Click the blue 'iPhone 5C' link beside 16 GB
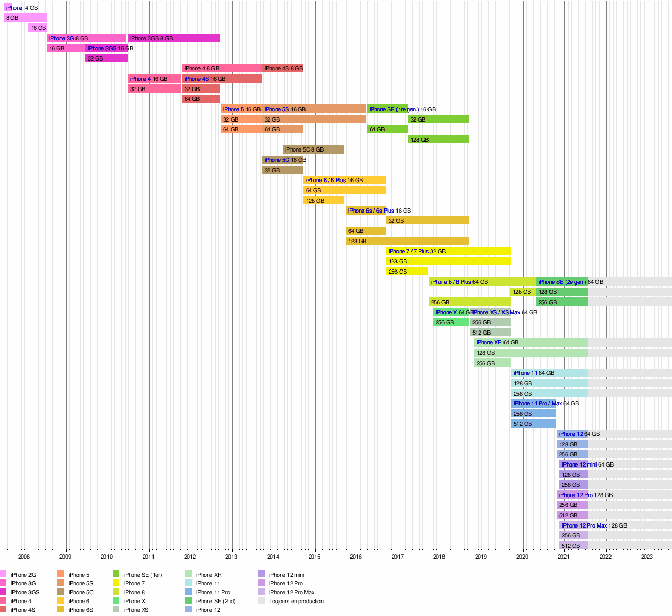Viewport: 672px width, 616px height. click(277, 160)
